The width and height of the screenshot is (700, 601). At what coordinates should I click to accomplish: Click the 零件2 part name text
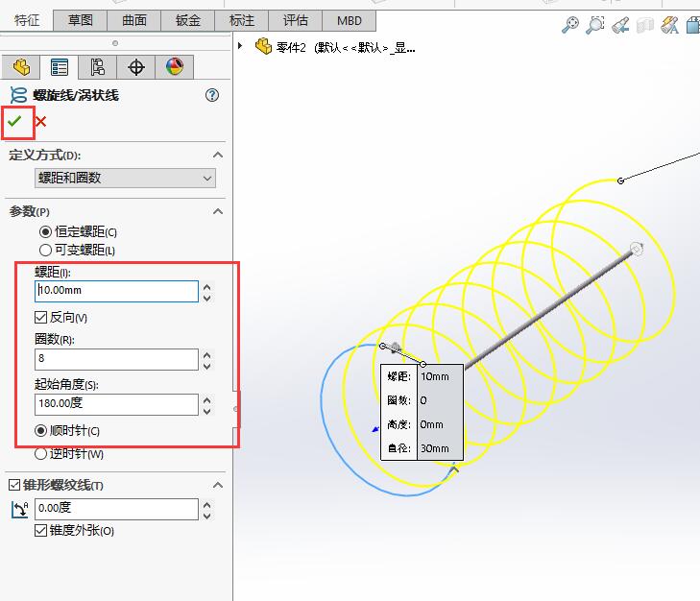[291, 47]
